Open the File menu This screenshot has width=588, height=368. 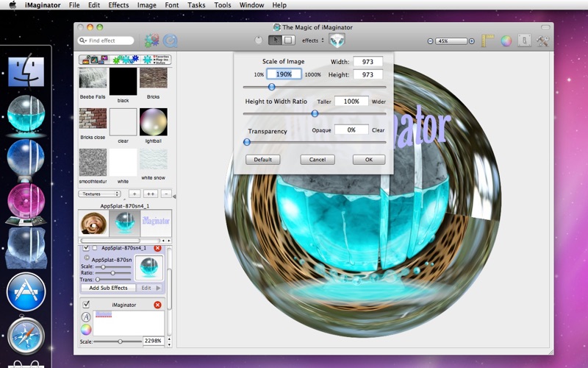coord(74,5)
